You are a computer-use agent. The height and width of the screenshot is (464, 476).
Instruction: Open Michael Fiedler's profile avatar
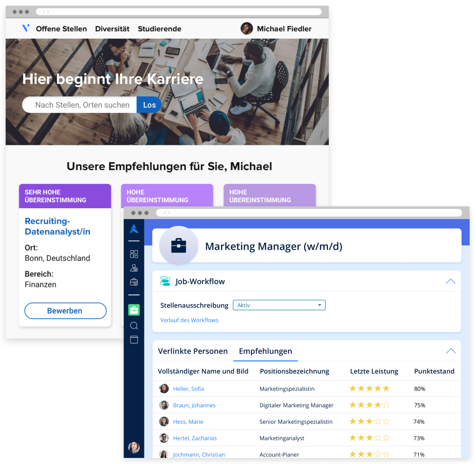coord(246,28)
